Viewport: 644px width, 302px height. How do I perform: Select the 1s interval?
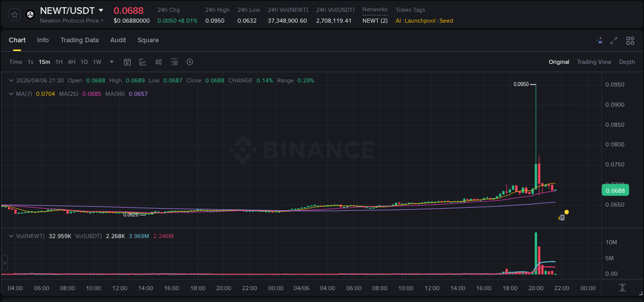[30, 62]
